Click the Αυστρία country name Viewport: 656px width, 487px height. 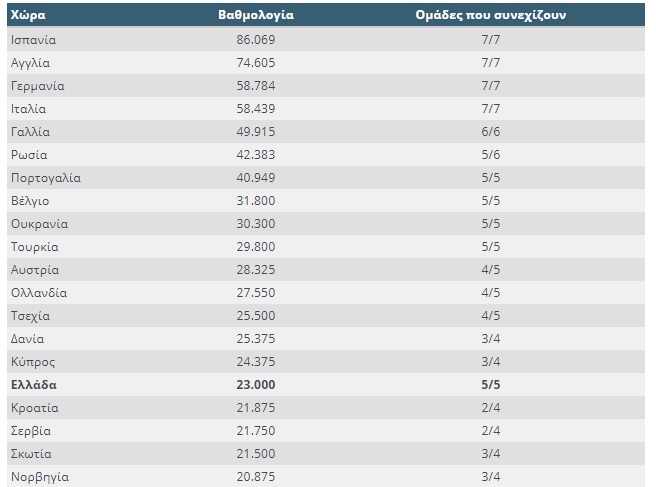click(35, 270)
